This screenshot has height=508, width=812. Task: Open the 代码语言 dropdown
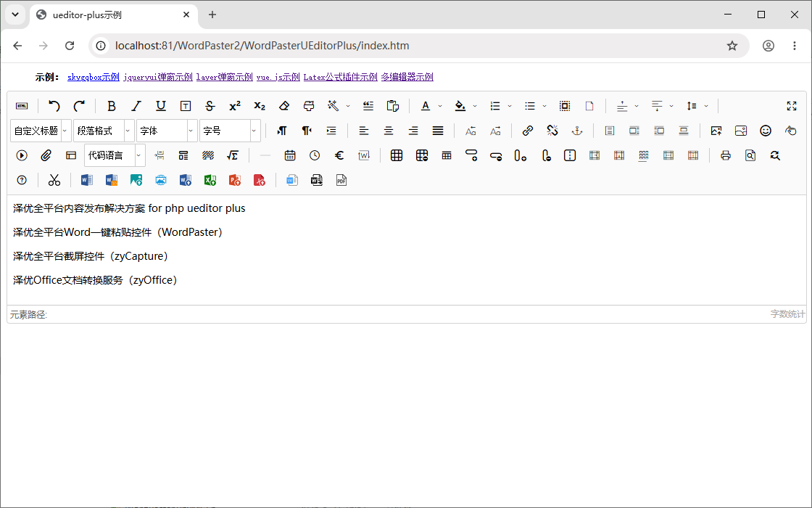[x=115, y=155]
